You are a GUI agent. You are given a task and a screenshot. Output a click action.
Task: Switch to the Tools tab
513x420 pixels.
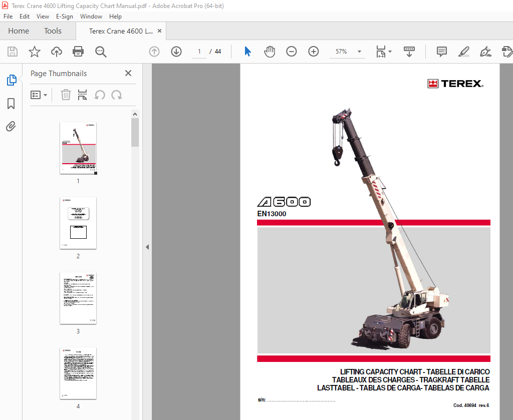pyautogui.click(x=53, y=31)
